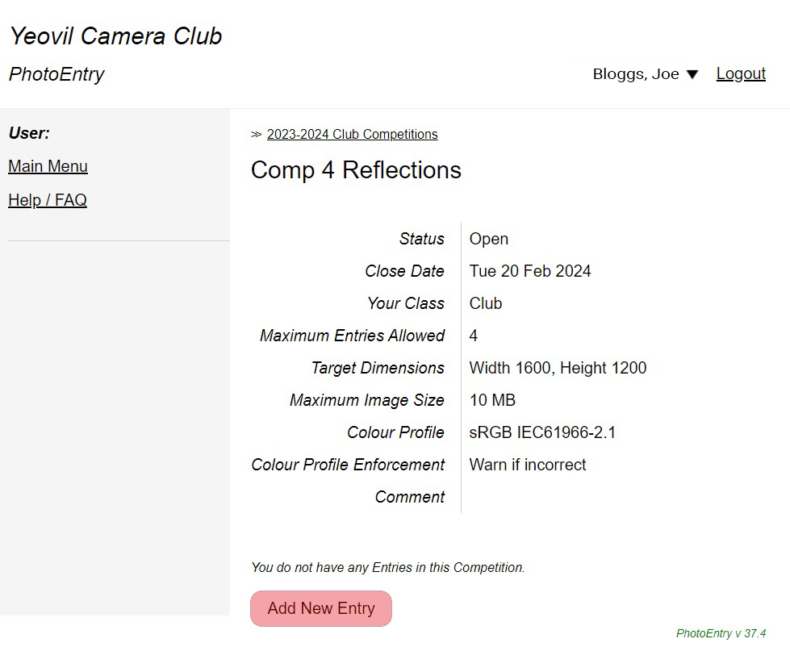Open the Help / FAQ sidebar link
This screenshot has height=672, width=790.
[48, 200]
